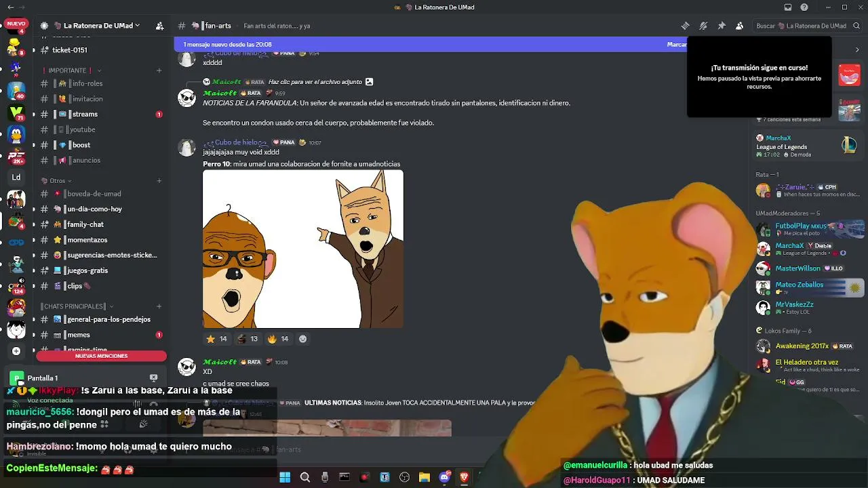Open pinned messages pin icon

tap(722, 26)
